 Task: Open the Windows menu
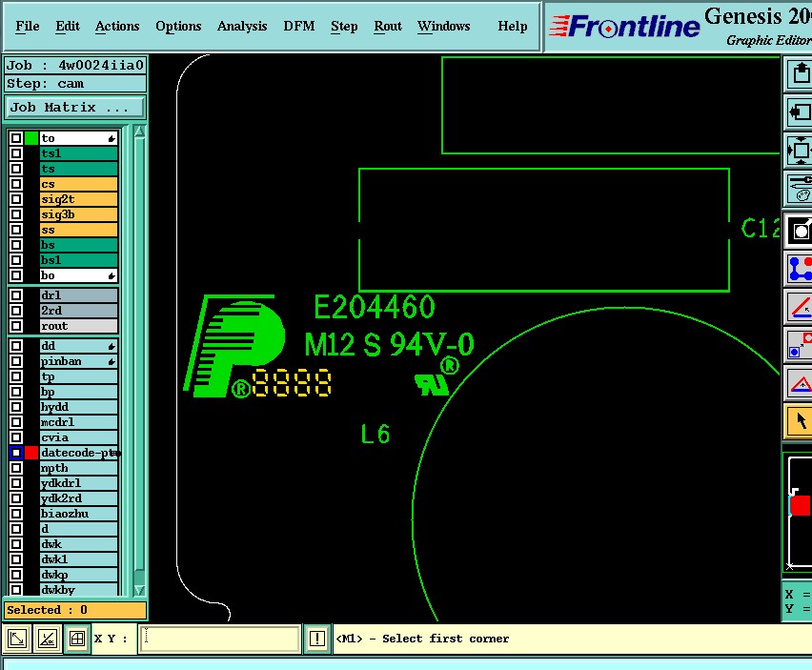(444, 26)
